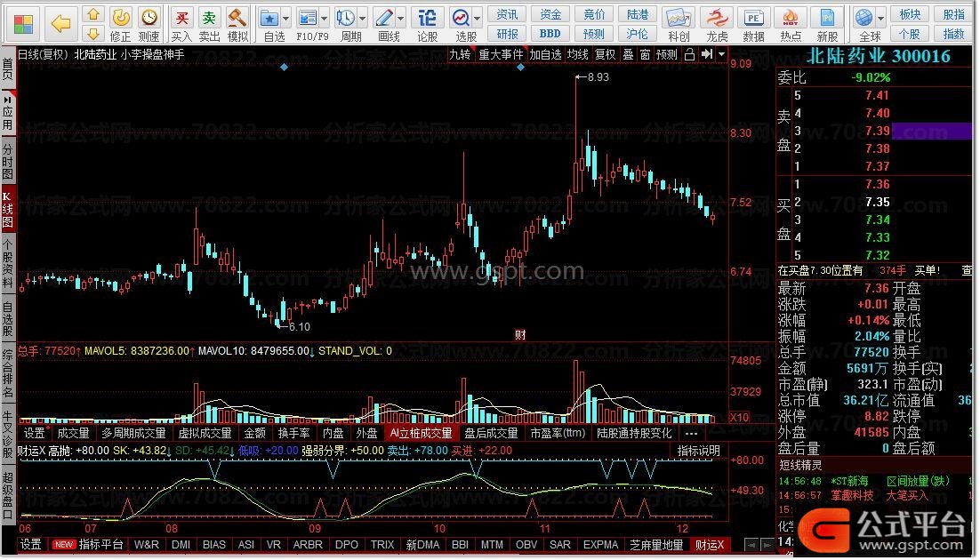Select the BIAS indicator tab
This screenshot has height=560, width=980.
(214, 545)
